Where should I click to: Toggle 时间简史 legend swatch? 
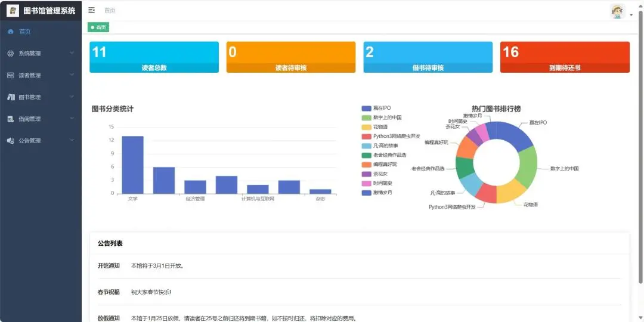[x=366, y=183]
